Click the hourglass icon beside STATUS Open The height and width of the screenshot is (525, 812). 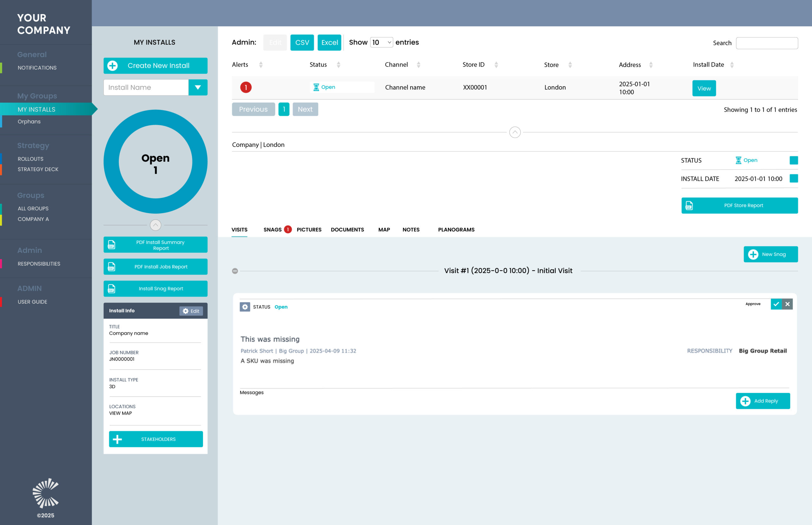(x=738, y=160)
